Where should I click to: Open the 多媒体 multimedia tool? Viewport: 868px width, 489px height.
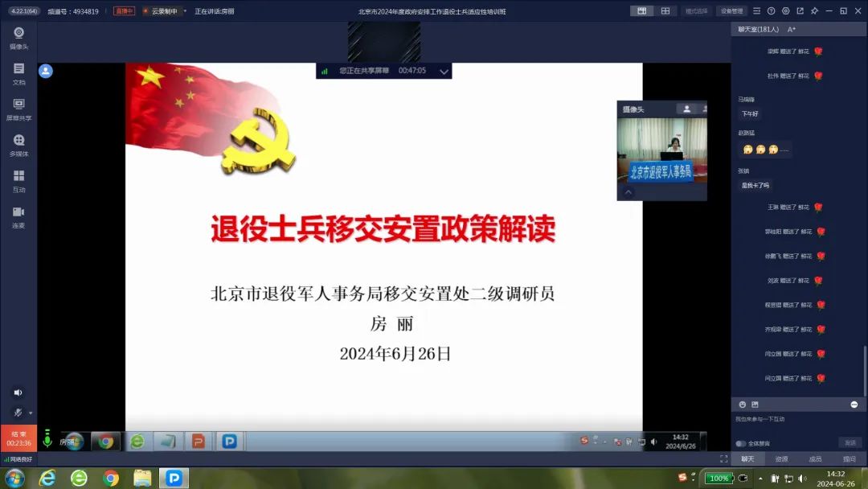(18, 146)
